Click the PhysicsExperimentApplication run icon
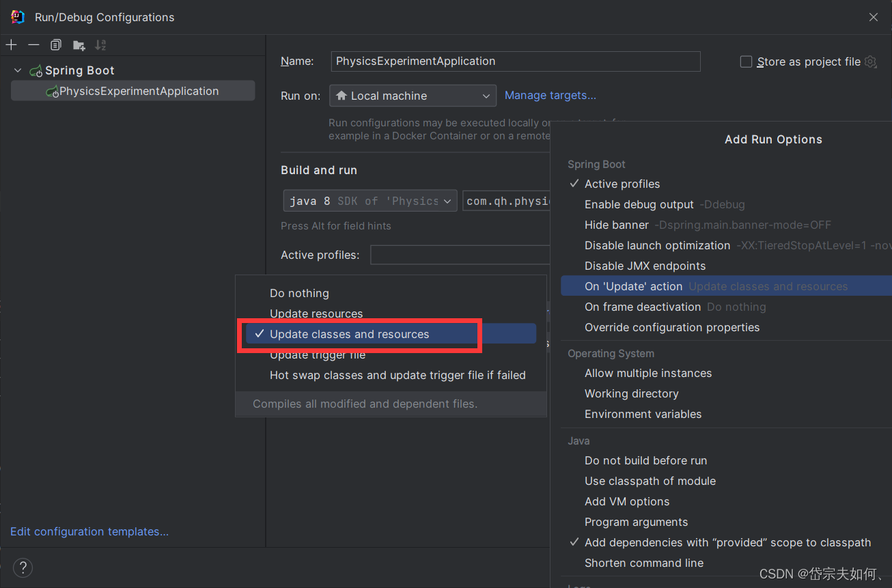This screenshot has height=588, width=892. click(52, 92)
